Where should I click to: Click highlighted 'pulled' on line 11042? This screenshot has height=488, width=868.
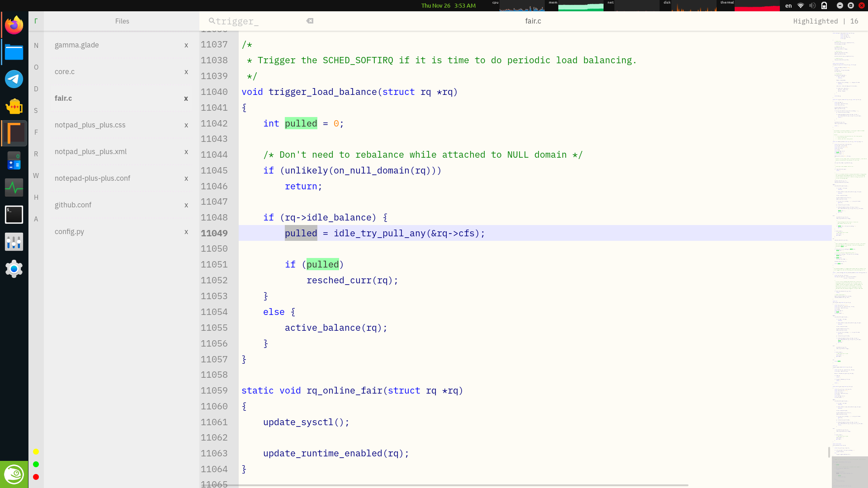301,124
